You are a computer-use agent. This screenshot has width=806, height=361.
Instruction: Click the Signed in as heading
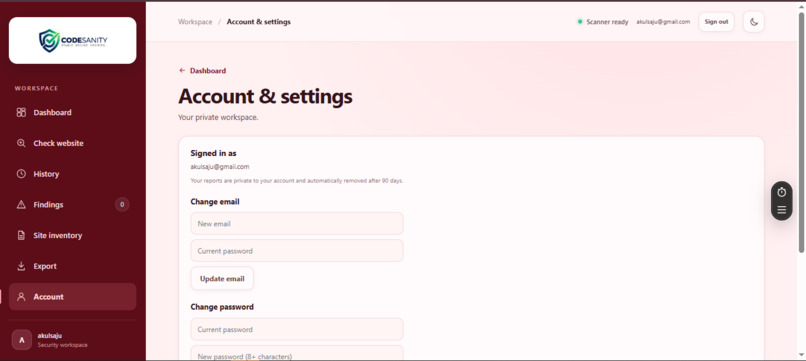[213, 153]
